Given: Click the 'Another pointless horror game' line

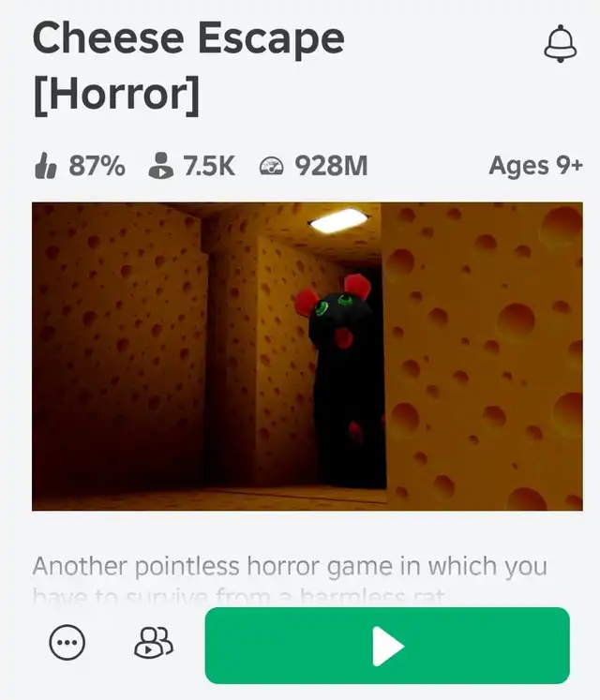Looking at the screenshot, I should click(290, 566).
